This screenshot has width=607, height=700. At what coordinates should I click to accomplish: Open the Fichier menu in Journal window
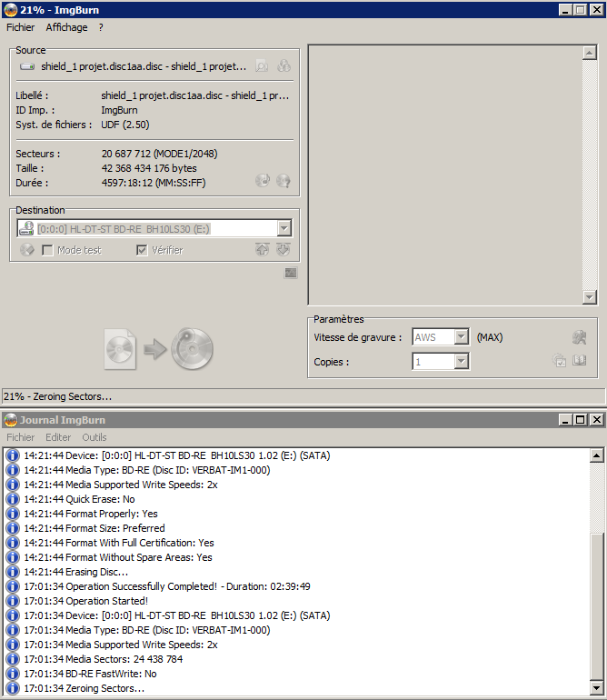point(21,437)
